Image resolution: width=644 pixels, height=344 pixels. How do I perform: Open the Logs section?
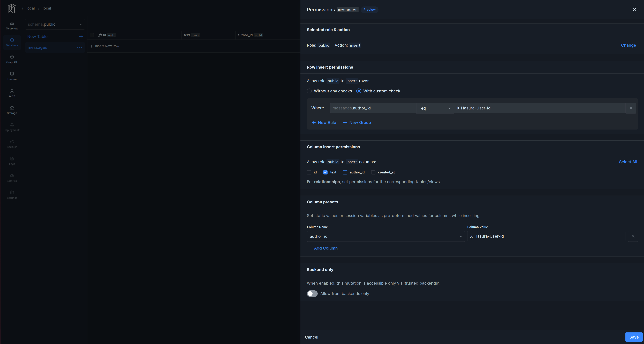(x=12, y=161)
